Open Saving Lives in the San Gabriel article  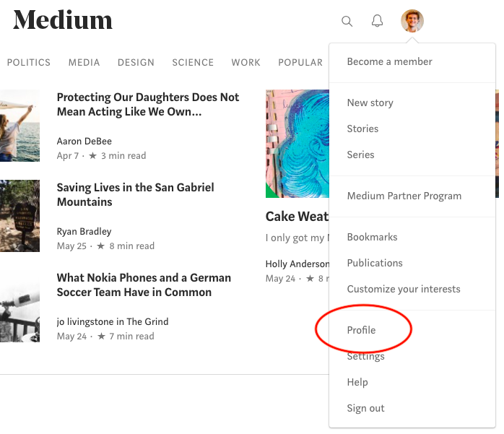pos(135,194)
